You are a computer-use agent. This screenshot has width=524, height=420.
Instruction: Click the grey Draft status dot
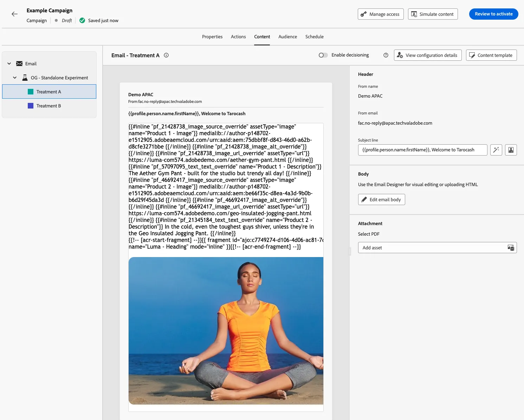pyautogui.click(x=56, y=20)
